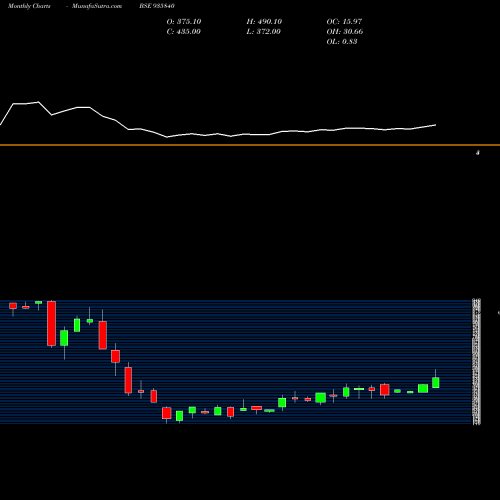Click the orange horizontal line under the white curve
Image resolution: width=500 pixels, height=500 pixels.
pos(250,145)
